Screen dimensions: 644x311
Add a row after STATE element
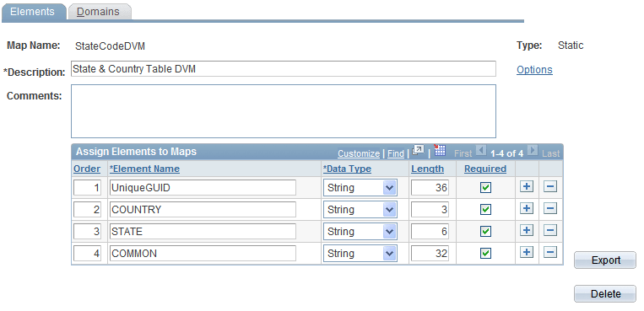pos(527,230)
